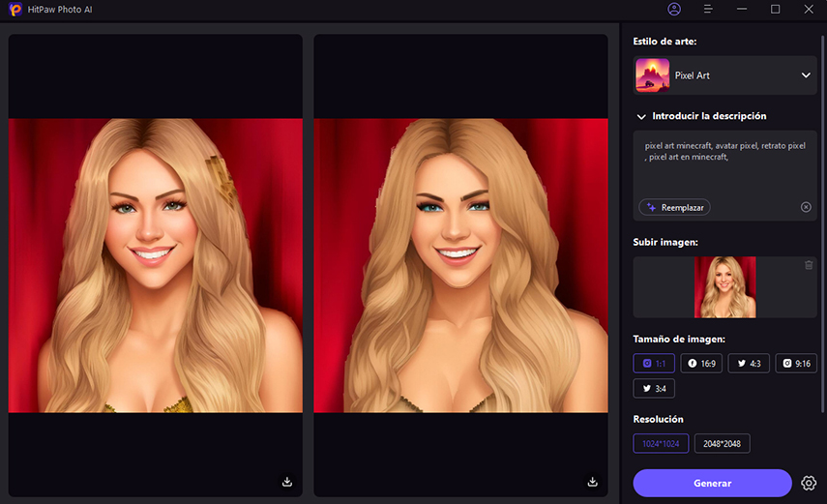Download the right generated image
Viewport: 827px width, 504px height.
(x=593, y=481)
